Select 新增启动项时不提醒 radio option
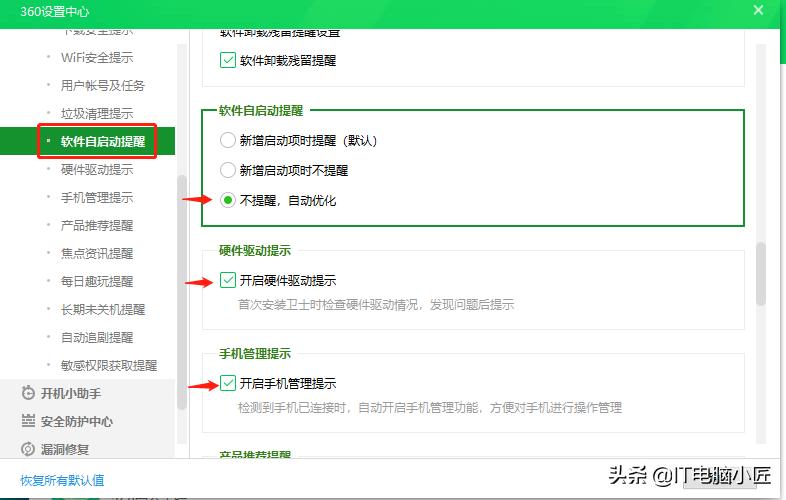The height and width of the screenshot is (500, 786). pos(228,170)
